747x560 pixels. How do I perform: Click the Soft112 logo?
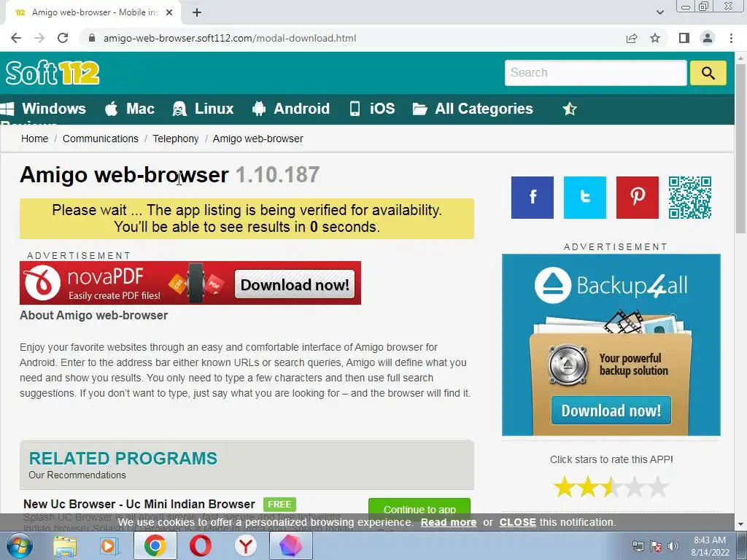click(53, 73)
